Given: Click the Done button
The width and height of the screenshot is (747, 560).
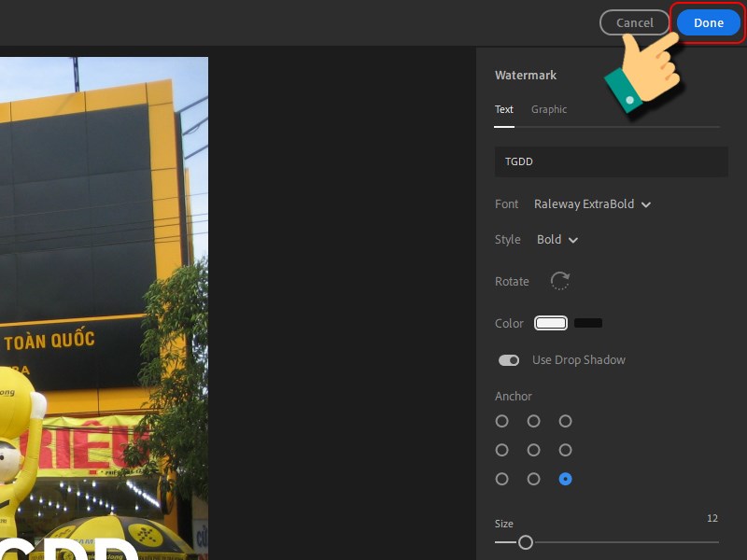Looking at the screenshot, I should pyautogui.click(x=708, y=22).
